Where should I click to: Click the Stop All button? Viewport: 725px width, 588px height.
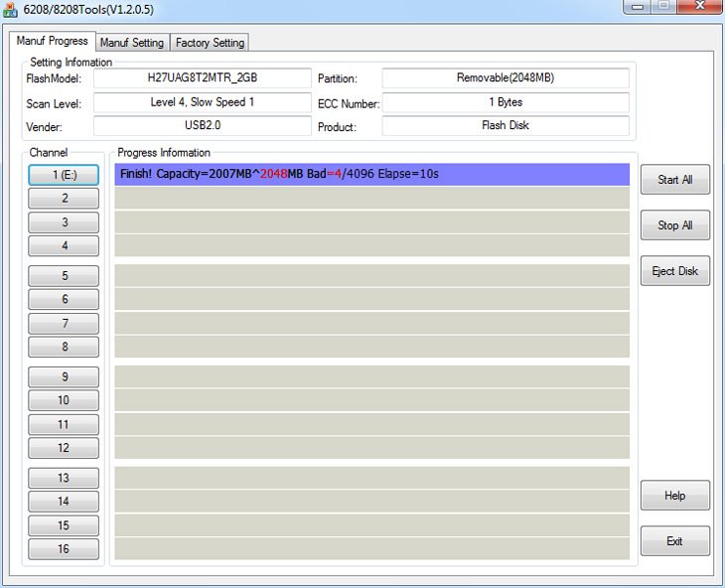coord(674,225)
